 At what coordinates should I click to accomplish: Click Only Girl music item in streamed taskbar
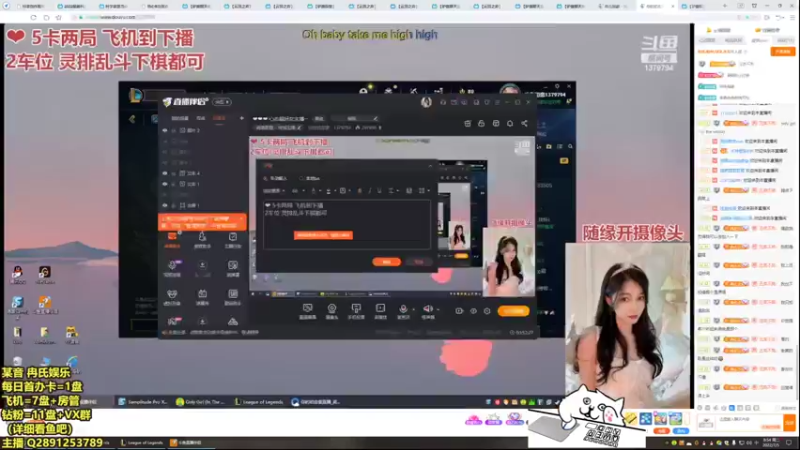(x=200, y=402)
